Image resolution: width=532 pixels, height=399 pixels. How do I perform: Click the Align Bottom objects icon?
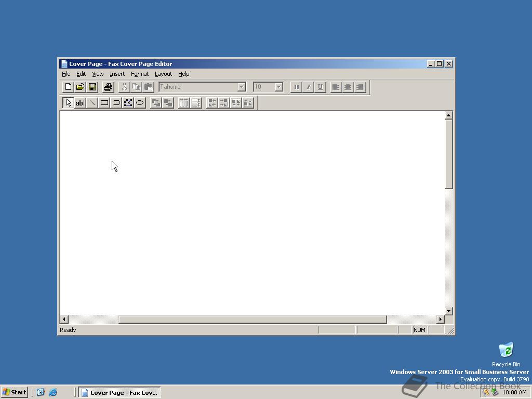pos(248,103)
